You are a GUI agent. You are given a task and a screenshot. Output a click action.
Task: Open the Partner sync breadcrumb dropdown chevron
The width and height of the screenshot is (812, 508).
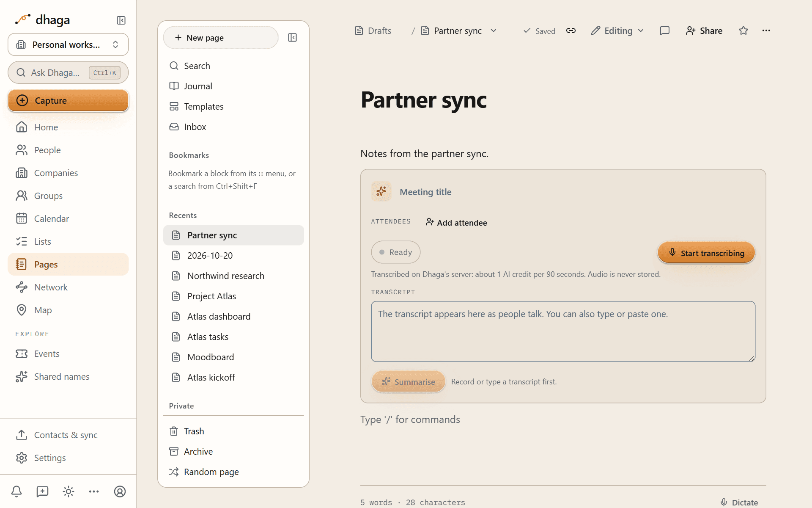[x=494, y=30]
